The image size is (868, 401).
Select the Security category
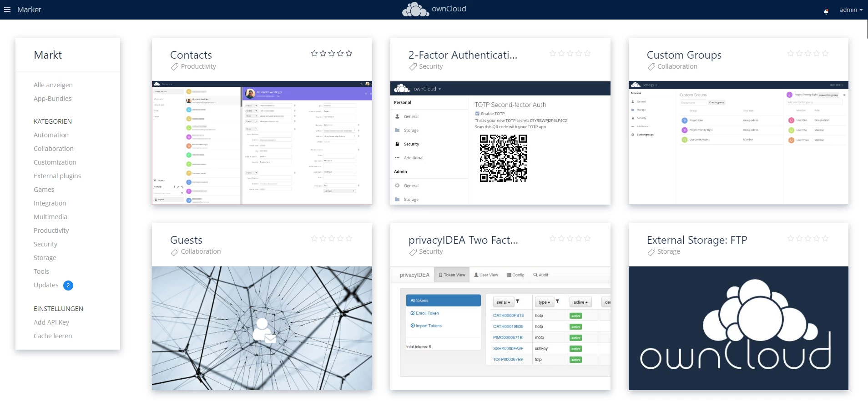45,244
